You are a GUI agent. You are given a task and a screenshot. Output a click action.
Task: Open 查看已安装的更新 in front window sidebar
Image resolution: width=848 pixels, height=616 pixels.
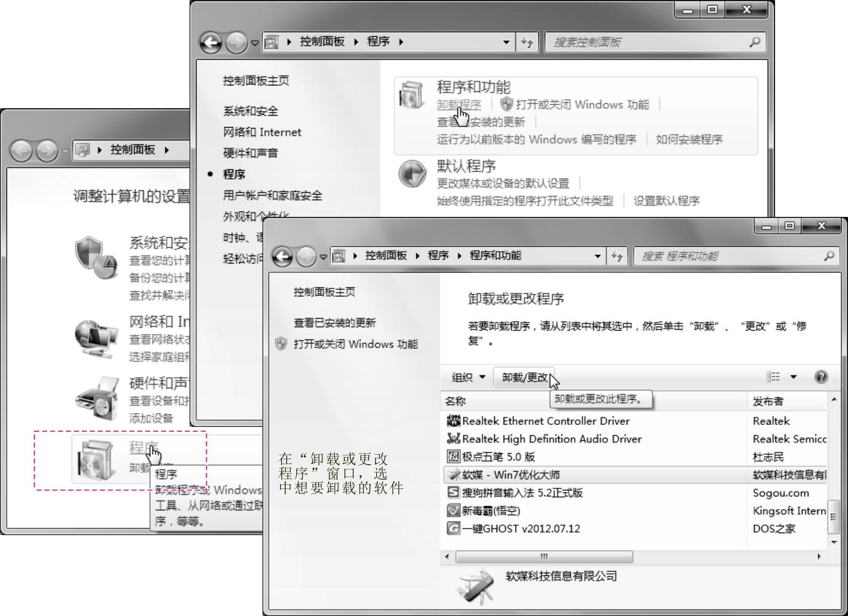[335, 323]
